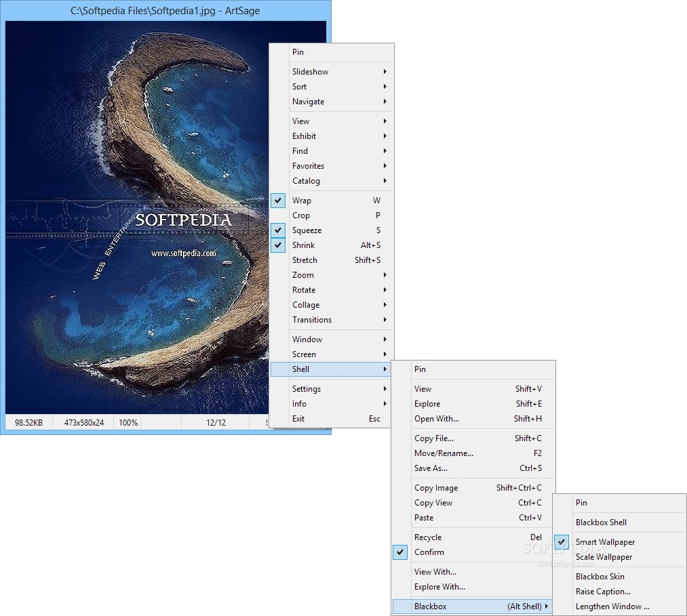
Task: Select Raise Caption... entry
Action: pos(619,592)
